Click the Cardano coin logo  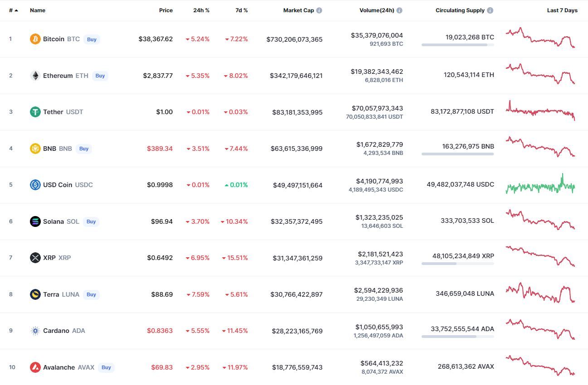[x=35, y=331]
